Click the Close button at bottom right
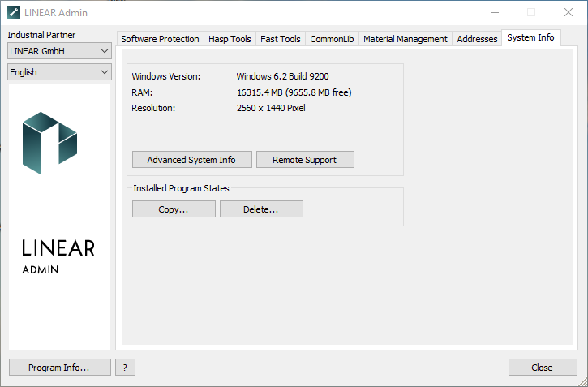 pos(543,368)
